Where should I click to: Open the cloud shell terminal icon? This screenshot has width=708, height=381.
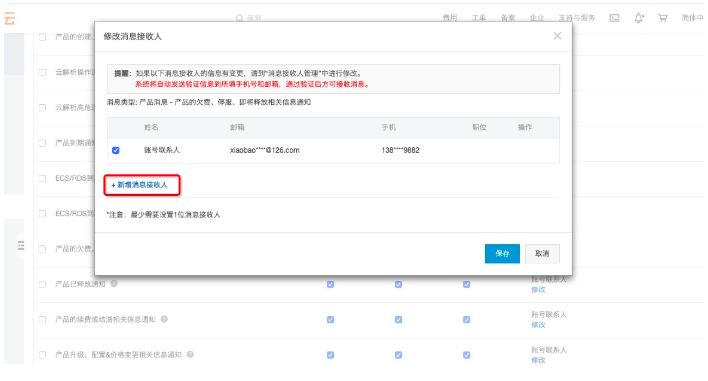614,18
